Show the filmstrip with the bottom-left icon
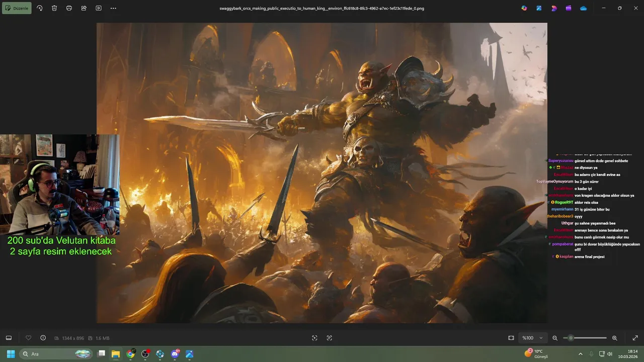Viewport: 644px width, 362px height. (9, 338)
